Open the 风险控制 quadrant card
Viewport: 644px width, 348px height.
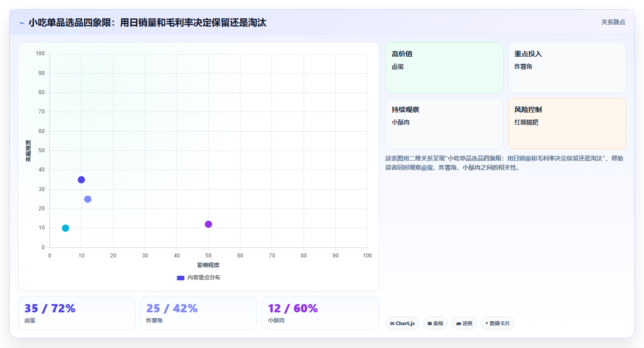567,123
